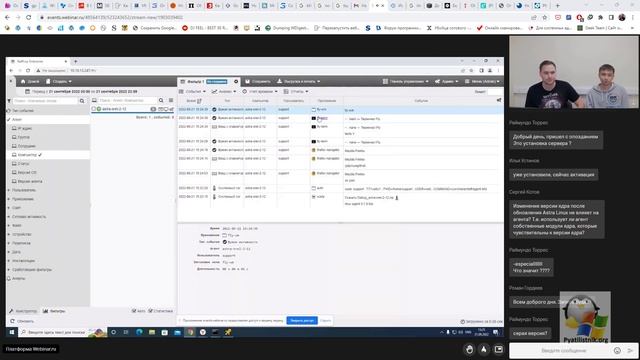
Task: Open the Alerts tree item
Action: [16, 278]
